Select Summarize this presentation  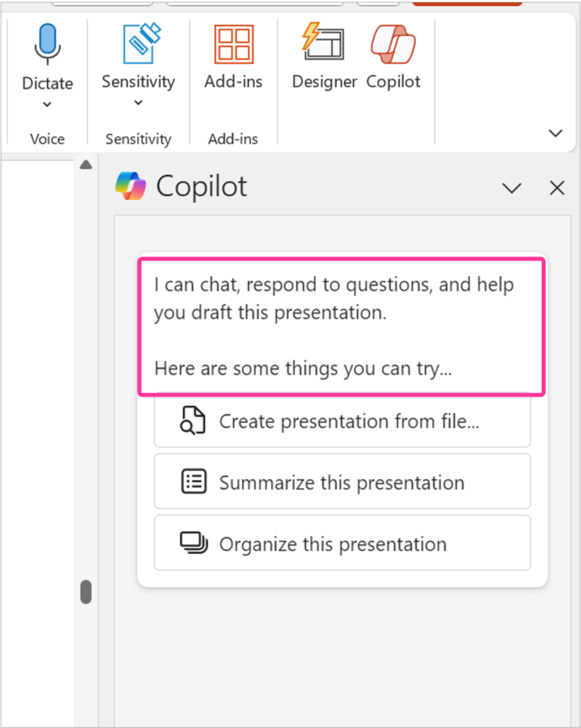coord(342,482)
